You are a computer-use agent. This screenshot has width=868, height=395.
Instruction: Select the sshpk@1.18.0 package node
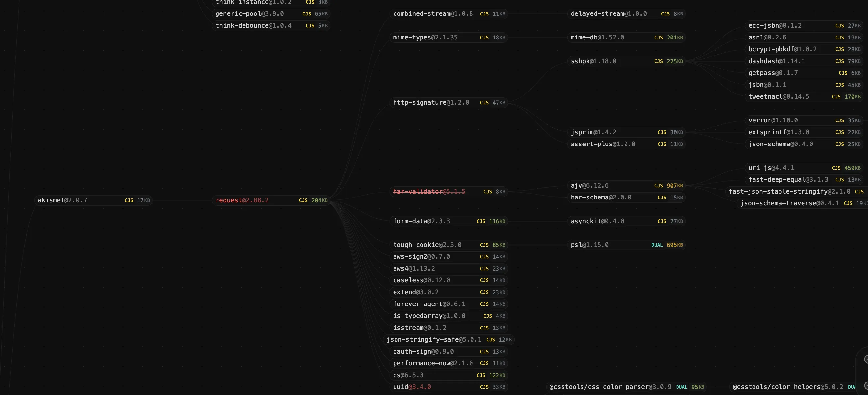593,61
